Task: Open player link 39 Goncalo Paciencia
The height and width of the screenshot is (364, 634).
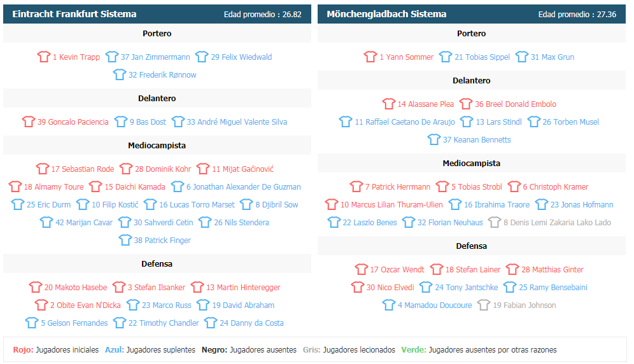Action: [x=73, y=122]
